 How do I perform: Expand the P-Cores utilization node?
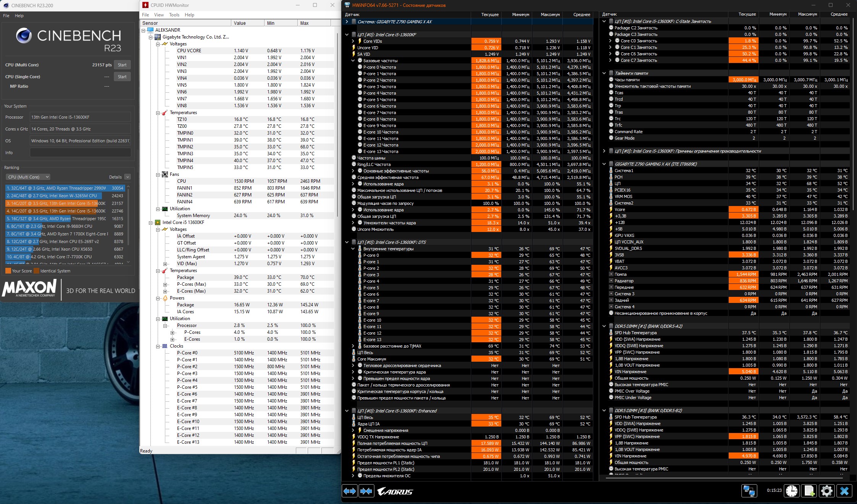[x=172, y=332]
